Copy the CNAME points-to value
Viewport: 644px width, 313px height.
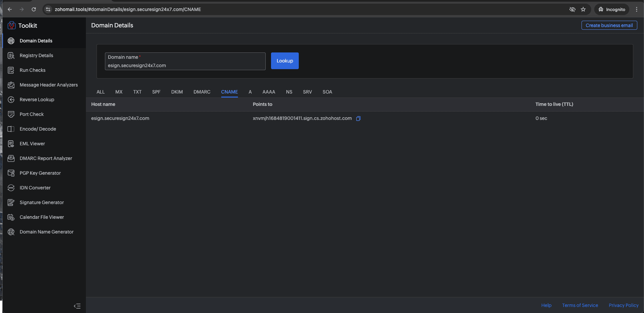(x=358, y=119)
